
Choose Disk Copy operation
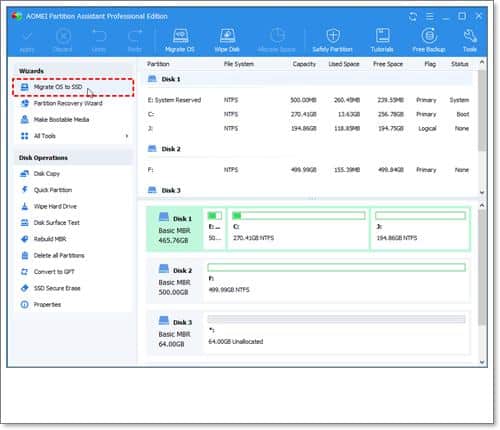point(47,174)
